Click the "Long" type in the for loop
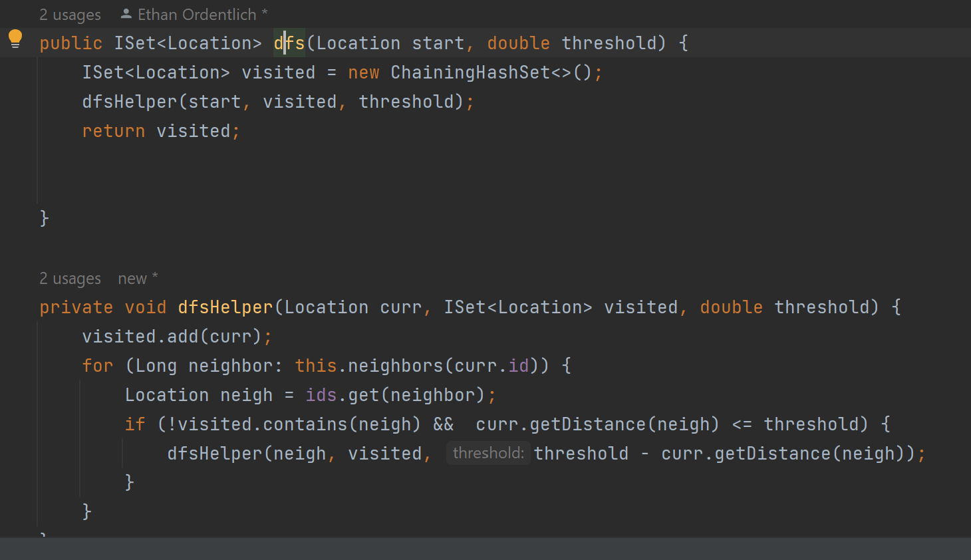 [x=156, y=366]
